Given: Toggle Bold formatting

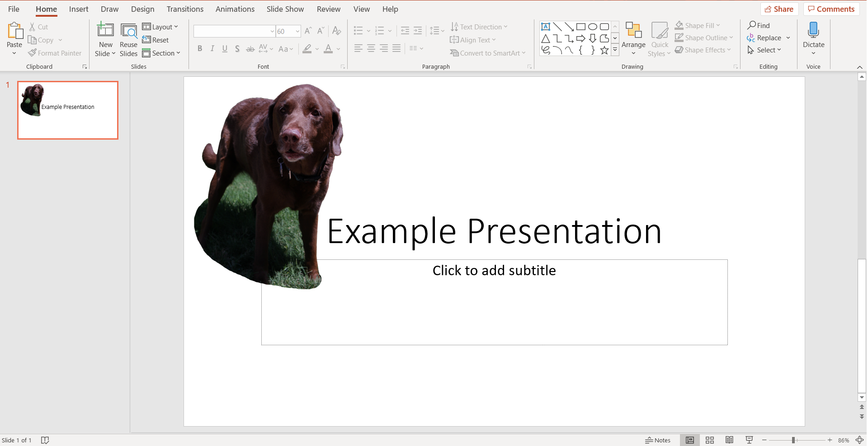Looking at the screenshot, I should click(x=200, y=48).
